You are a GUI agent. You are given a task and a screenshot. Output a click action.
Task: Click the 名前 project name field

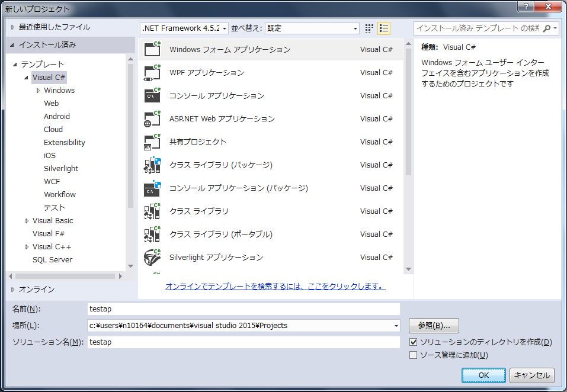(x=244, y=309)
